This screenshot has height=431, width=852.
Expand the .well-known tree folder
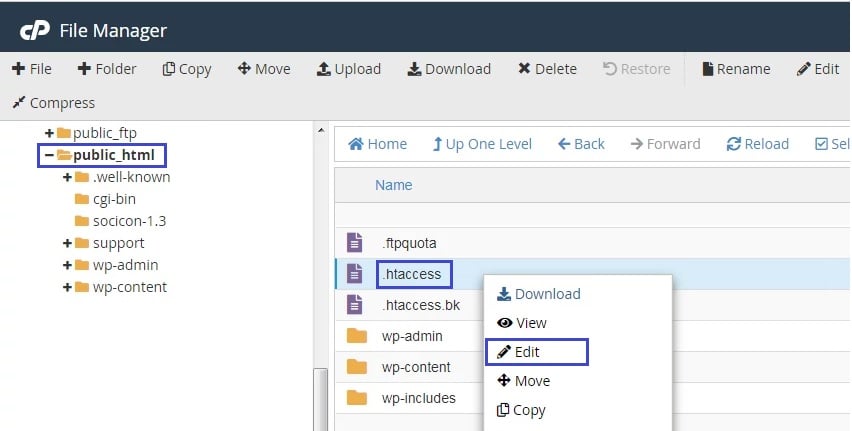(67, 177)
